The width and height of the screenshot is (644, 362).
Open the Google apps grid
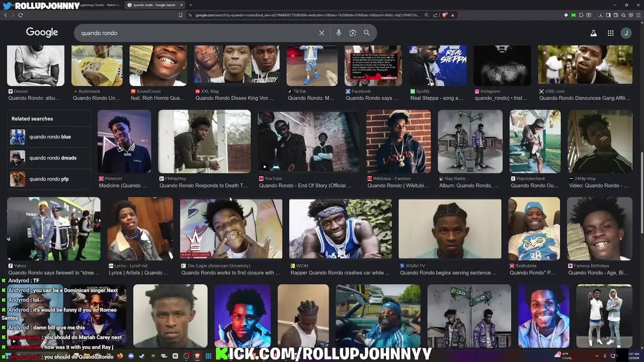[x=610, y=33]
